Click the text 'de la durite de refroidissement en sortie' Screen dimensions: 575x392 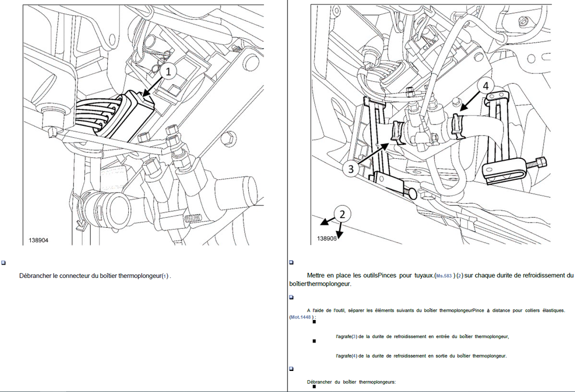tap(403, 356)
